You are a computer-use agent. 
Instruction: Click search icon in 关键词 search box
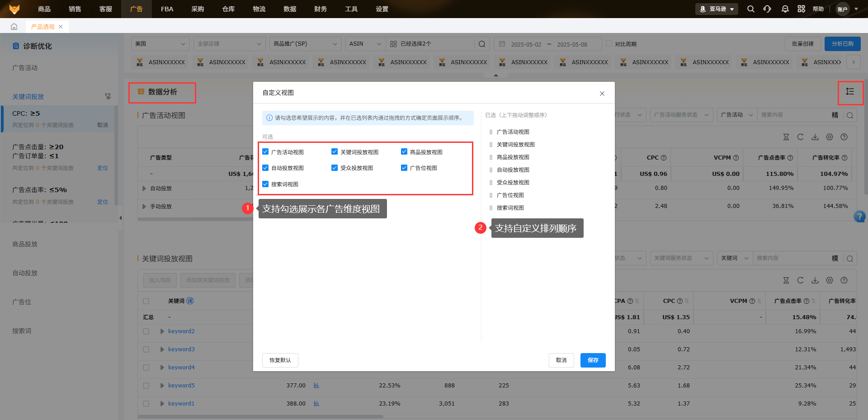(850, 259)
